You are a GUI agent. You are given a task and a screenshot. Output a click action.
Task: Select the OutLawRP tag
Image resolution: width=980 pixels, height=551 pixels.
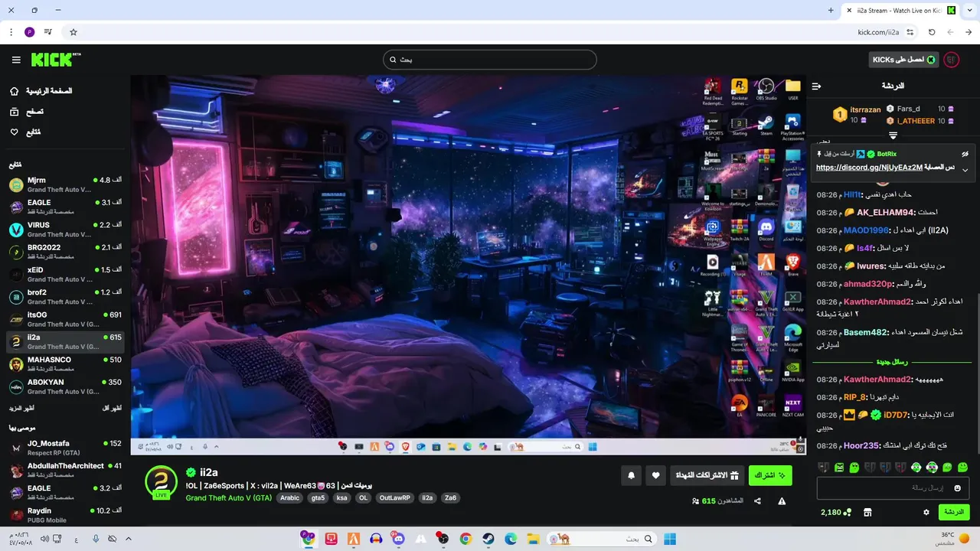click(x=395, y=497)
